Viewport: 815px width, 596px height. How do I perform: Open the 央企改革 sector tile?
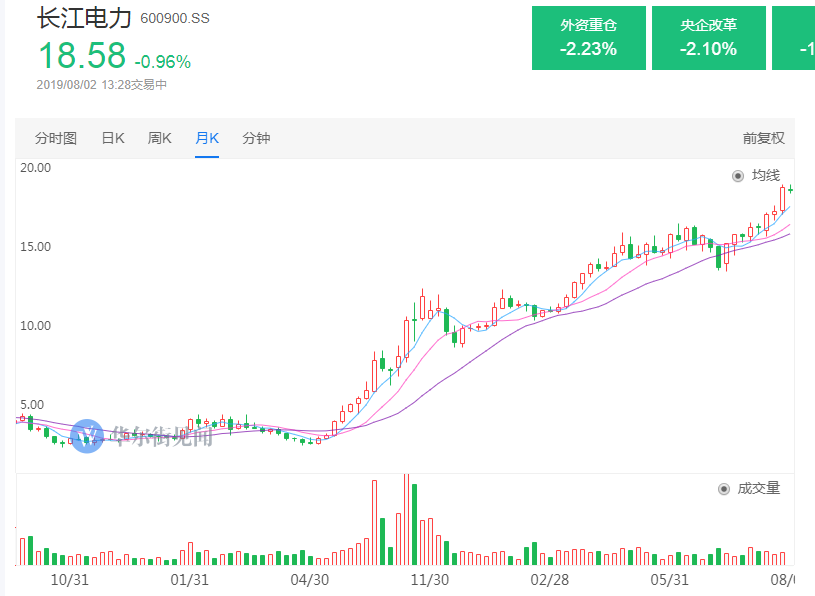pyautogui.click(x=708, y=38)
